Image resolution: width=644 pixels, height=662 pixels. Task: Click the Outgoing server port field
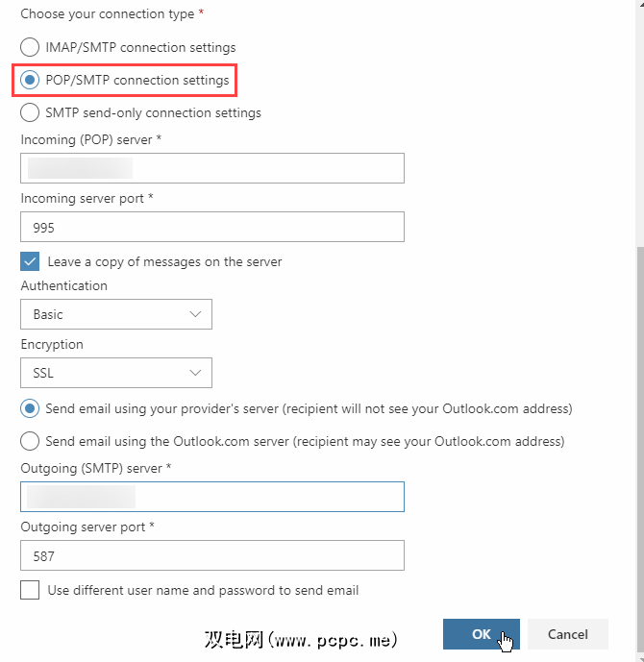point(211,555)
